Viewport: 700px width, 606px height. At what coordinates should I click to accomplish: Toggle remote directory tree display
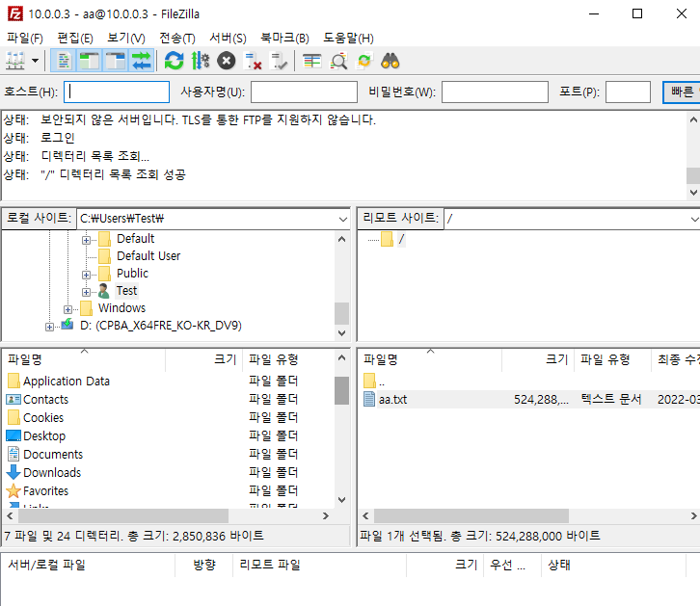point(115,61)
